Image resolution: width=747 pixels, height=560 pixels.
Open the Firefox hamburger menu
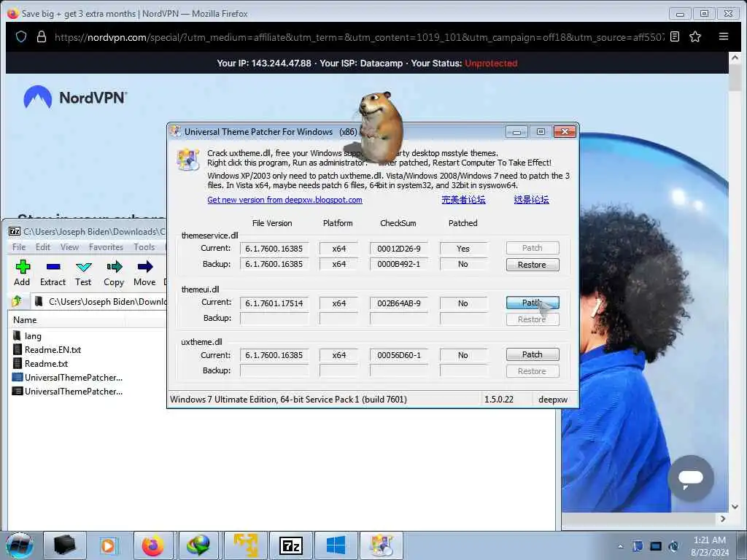[x=724, y=36]
